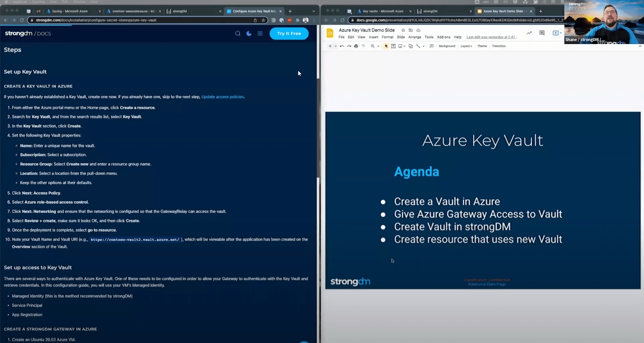Open the profile avatar in the left browser
Screen dimensions: 644x343
tap(305, 20)
